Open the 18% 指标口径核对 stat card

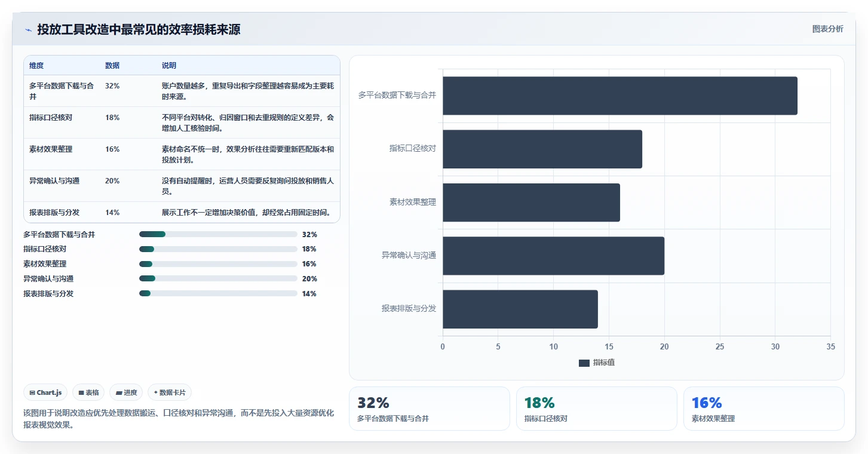click(597, 409)
